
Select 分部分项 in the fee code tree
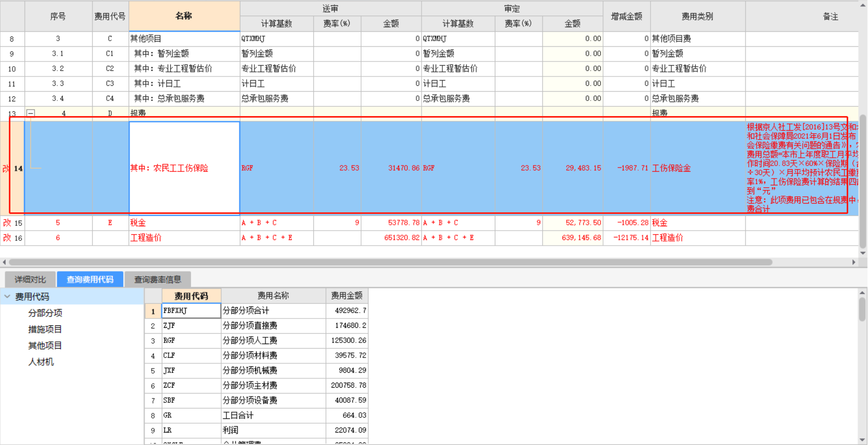45,313
